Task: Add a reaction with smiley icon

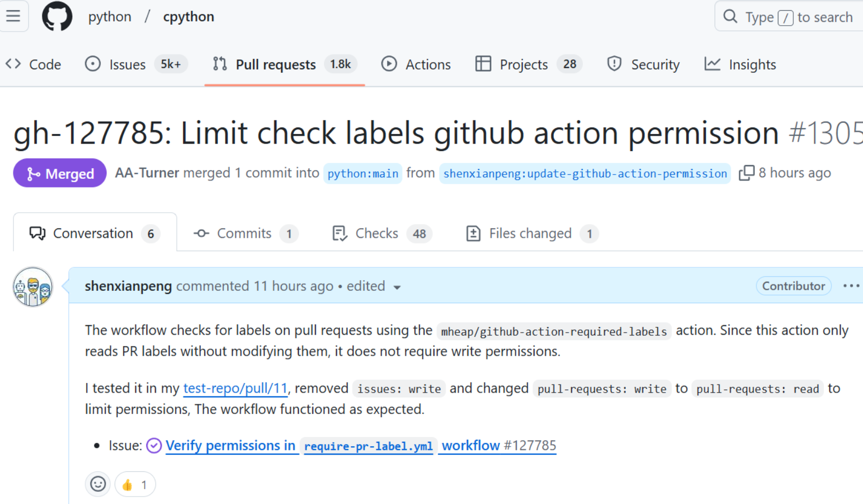Action: (x=97, y=484)
